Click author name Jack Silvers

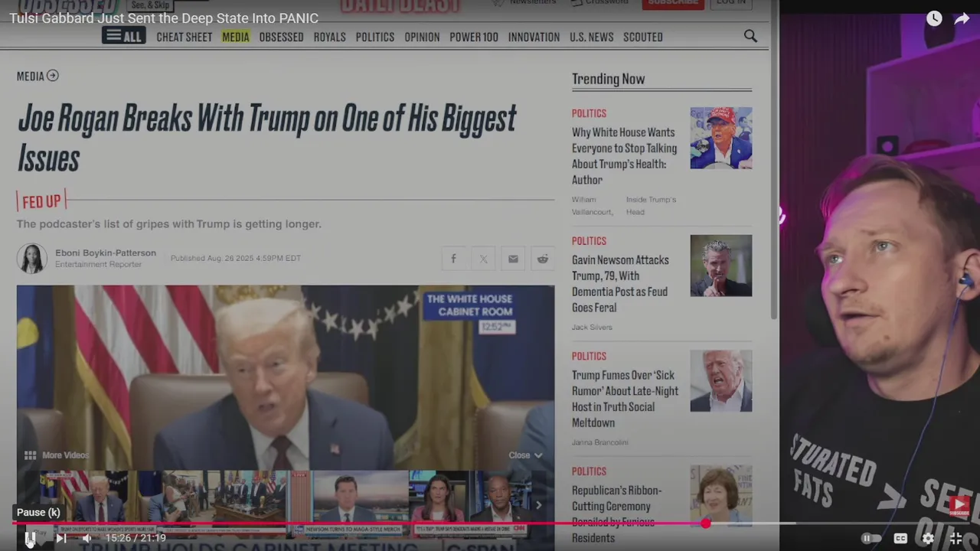(592, 327)
